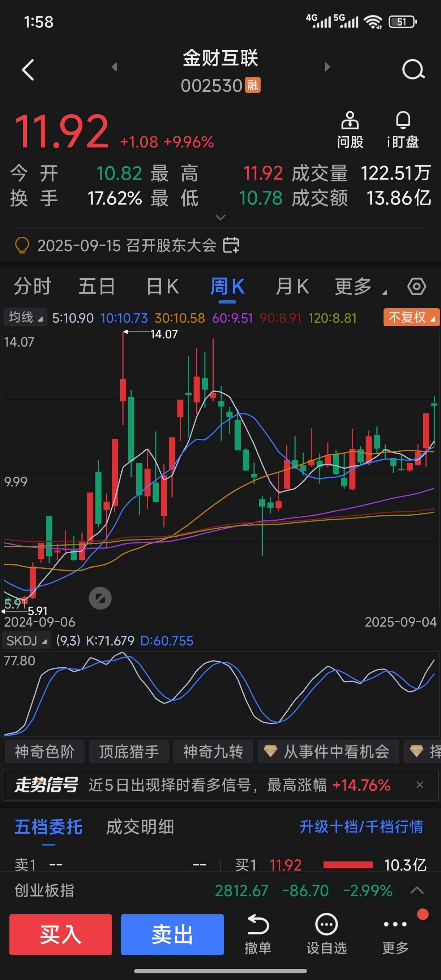Switch to 月K chart tab
Viewport: 441px width, 980px height.
[x=292, y=287]
